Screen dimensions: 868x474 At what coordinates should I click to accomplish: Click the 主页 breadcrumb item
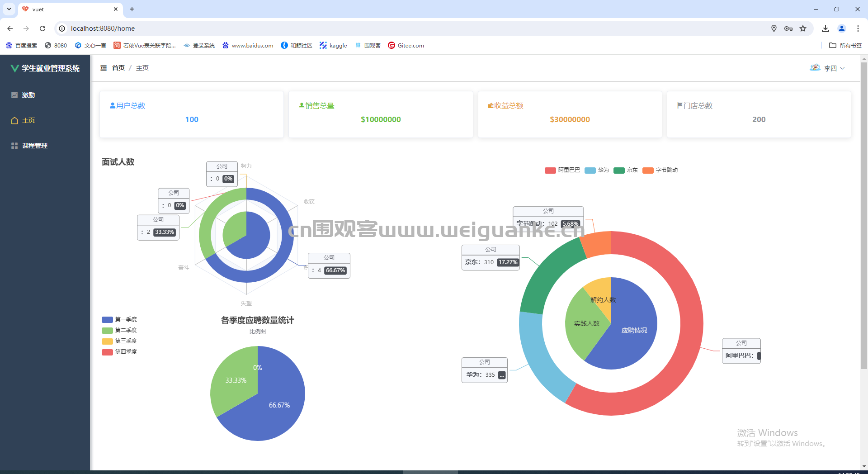[x=142, y=68]
